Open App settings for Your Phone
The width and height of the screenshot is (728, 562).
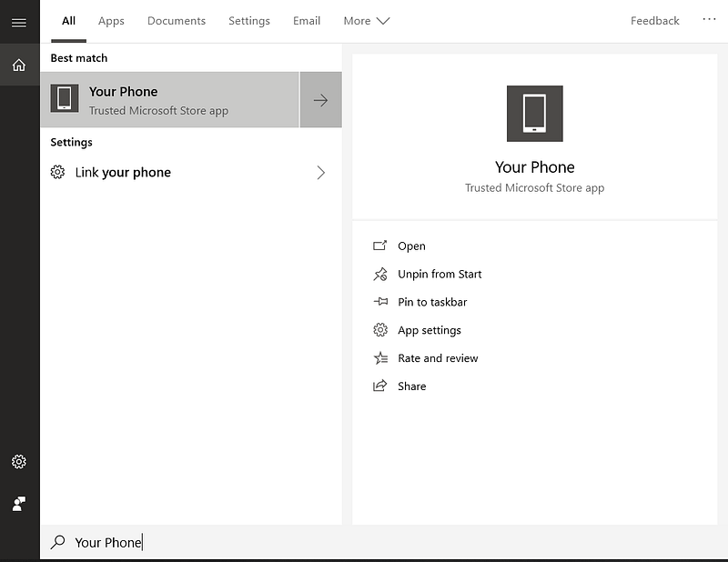(430, 330)
